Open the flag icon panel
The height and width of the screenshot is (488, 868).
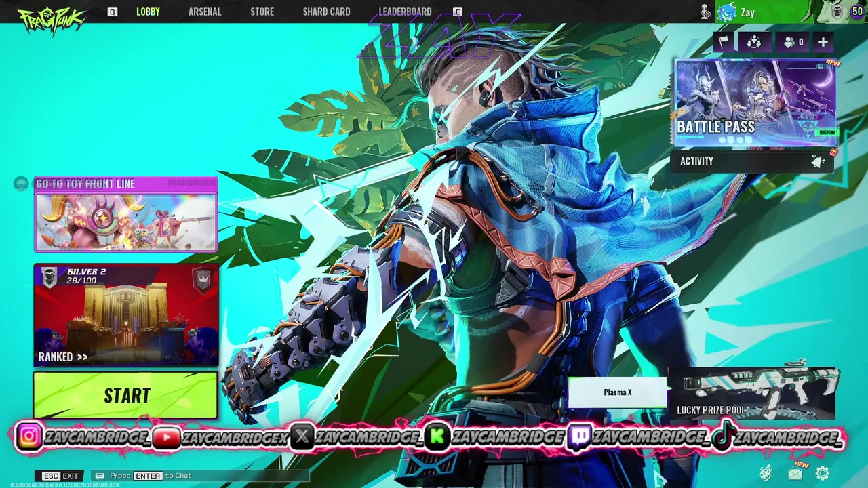(x=724, y=42)
